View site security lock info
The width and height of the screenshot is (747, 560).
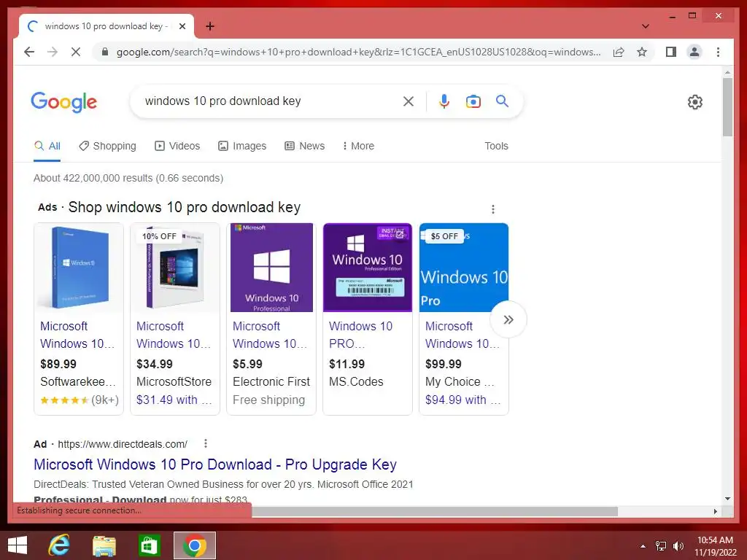pos(105,52)
